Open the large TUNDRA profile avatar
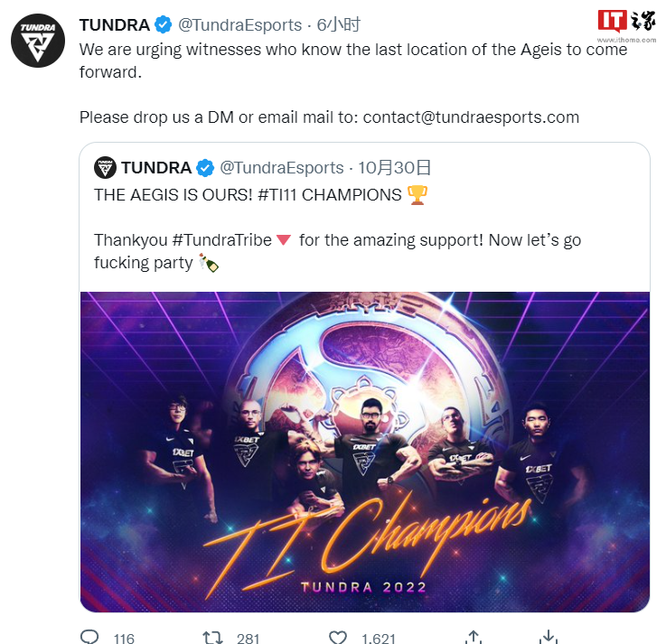 click(x=38, y=41)
